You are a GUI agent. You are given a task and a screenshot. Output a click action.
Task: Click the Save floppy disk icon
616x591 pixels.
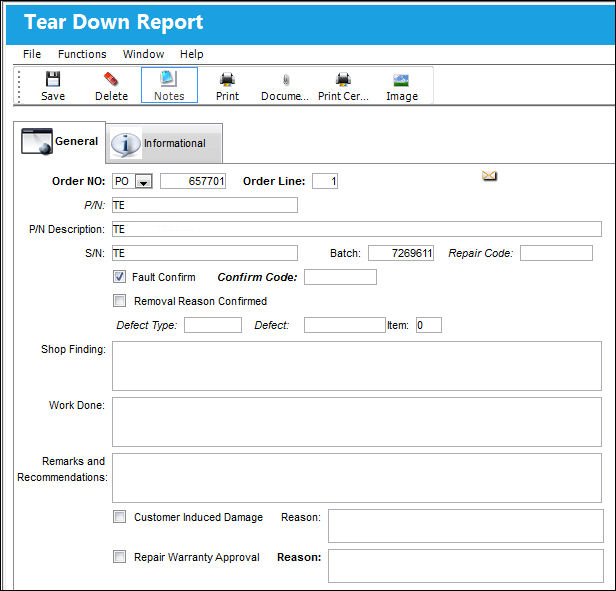tap(53, 79)
